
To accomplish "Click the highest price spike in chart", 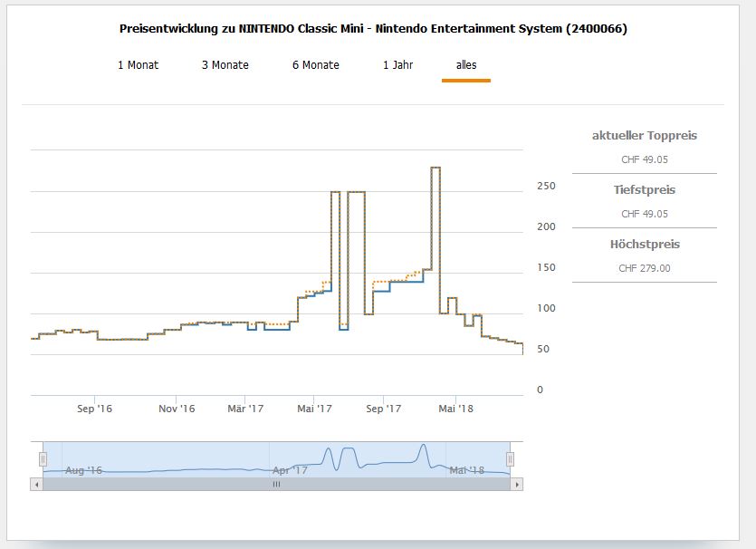I will 435,169.
